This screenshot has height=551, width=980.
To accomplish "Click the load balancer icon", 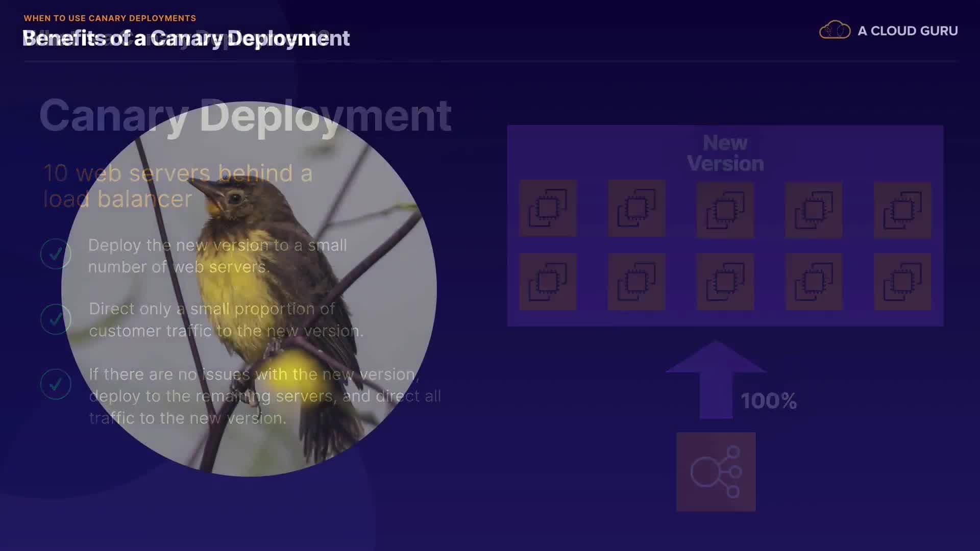I will 716,472.
